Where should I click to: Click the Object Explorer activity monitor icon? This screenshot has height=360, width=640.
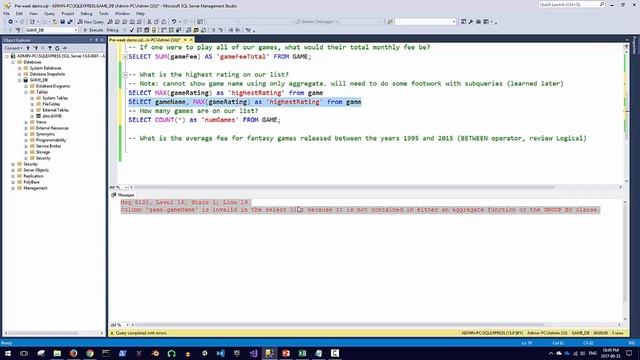click(x=64, y=48)
